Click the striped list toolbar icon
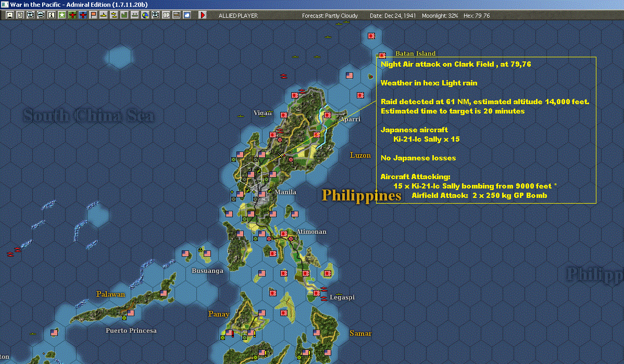 (x=176, y=15)
